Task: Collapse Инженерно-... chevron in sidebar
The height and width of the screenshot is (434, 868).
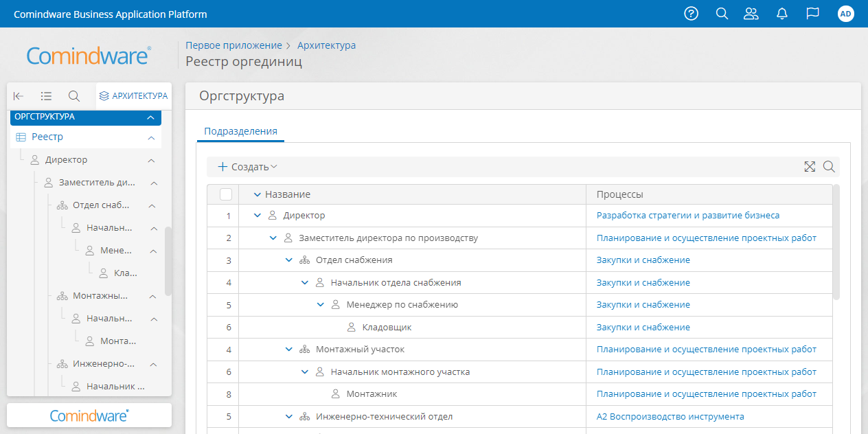Action: click(154, 365)
